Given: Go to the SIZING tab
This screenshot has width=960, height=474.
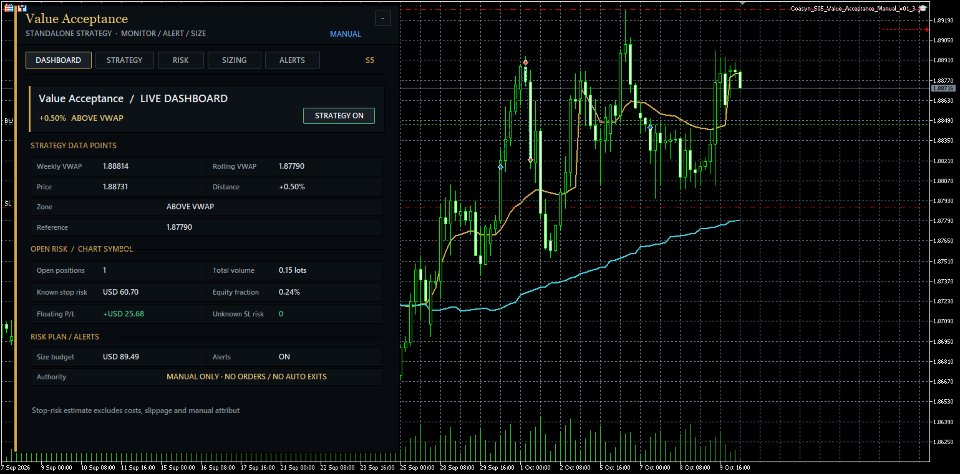Looking at the screenshot, I should [234, 60].
